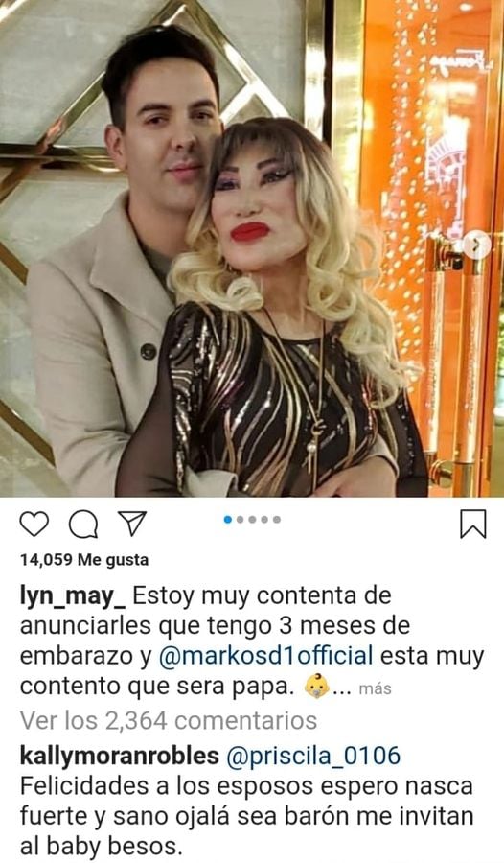Screen dimensions: 504x863
Task: View all 2,364 comments
Action: 169,721
